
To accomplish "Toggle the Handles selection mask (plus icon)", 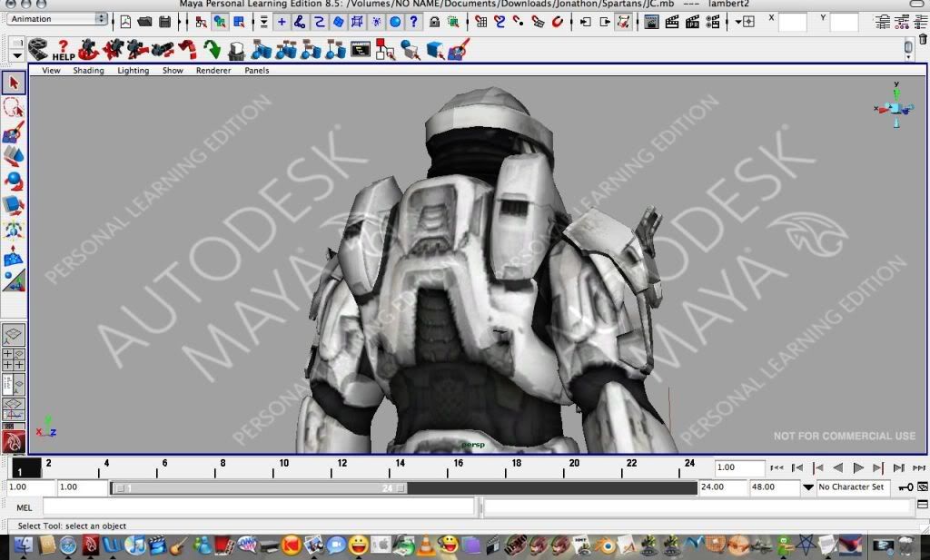I will [282, 22].
